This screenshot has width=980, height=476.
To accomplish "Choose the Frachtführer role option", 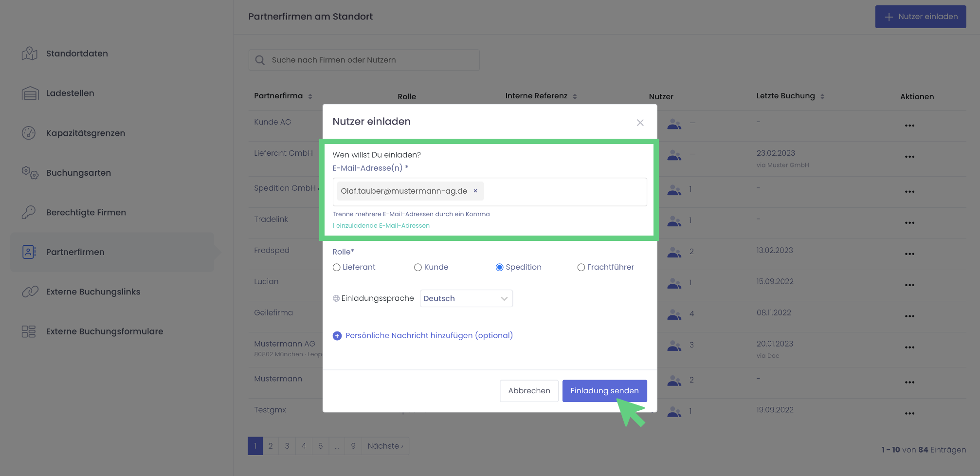I will point(581,267).
